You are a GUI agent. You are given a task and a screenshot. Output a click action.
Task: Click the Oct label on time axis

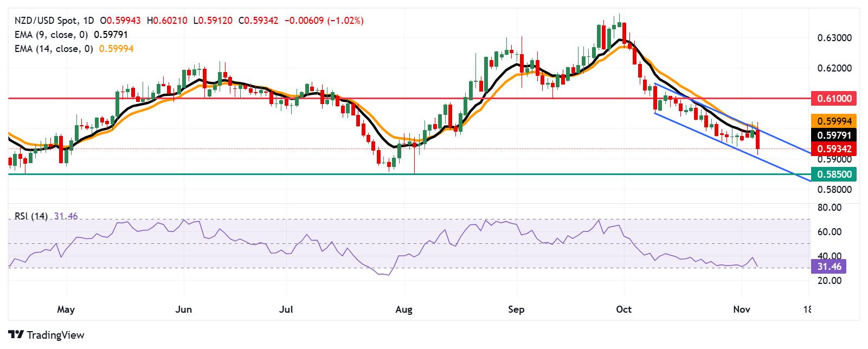(624, 309)
